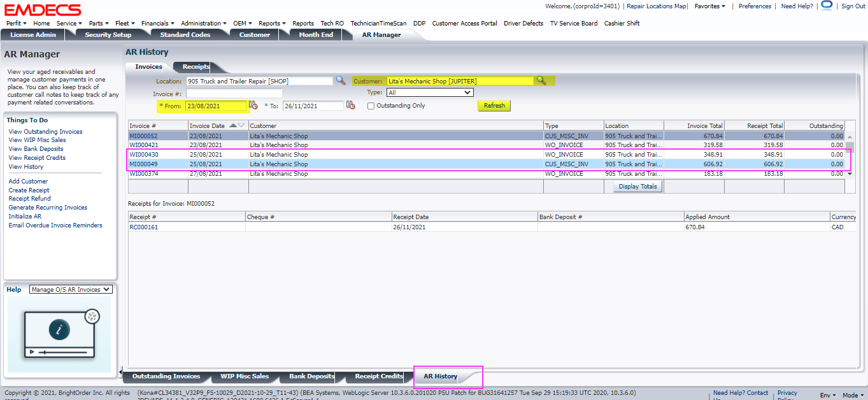Collapse the left sidebar panel arrow
The height and width of the screenshot is (400, 868).
pos(122,371)
